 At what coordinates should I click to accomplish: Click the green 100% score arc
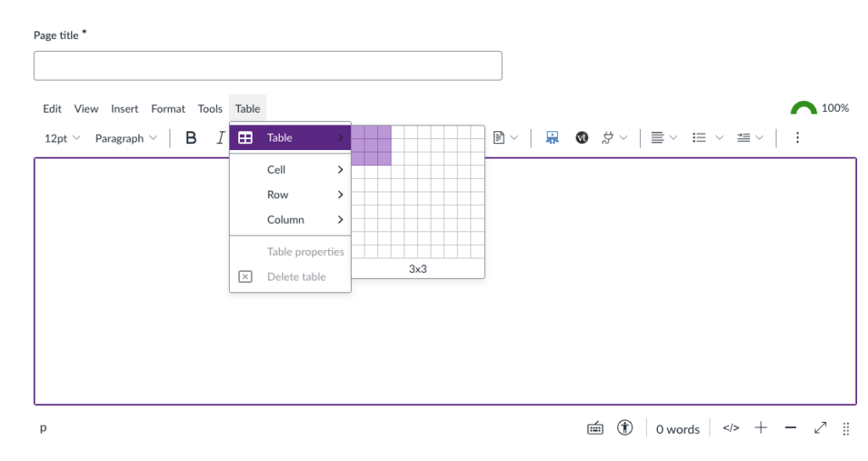804,108
